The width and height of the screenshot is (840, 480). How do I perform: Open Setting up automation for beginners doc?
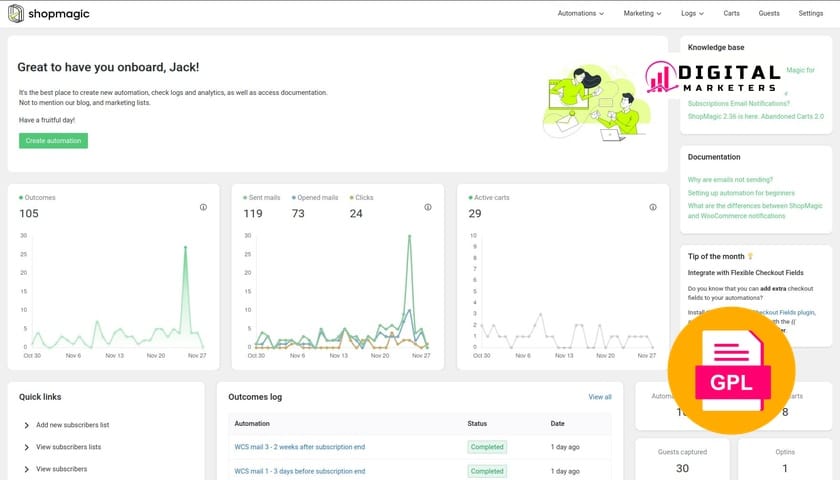click(x=741, y=193)
